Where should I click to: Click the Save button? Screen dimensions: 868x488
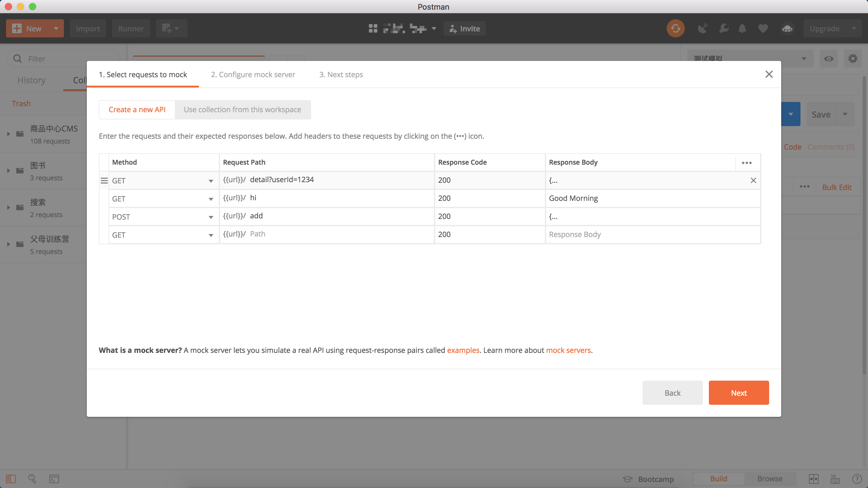point(821,114)
